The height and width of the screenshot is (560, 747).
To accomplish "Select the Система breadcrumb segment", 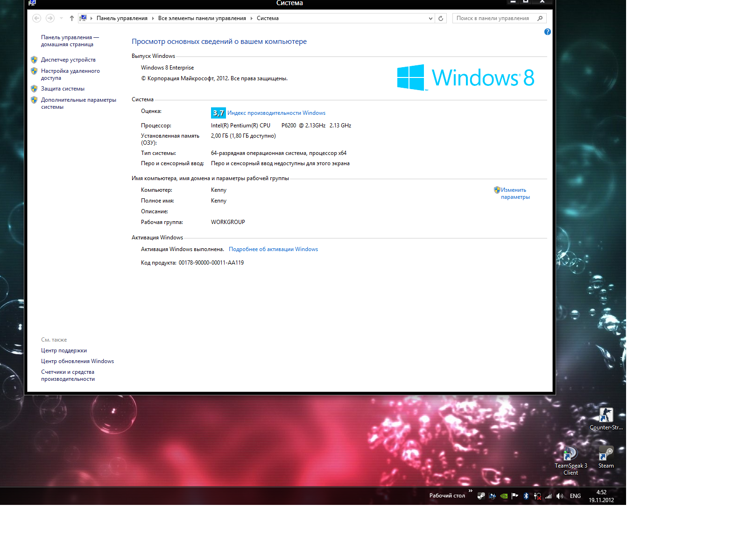I will [268, 18].
